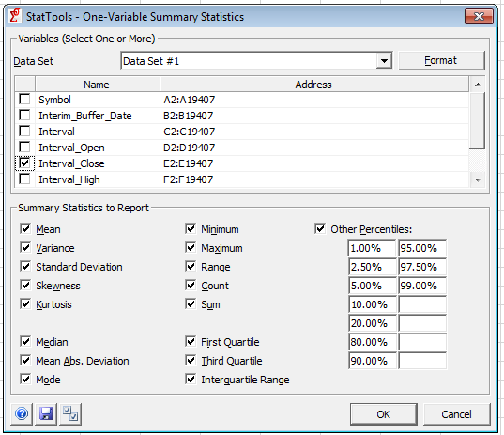Viewport: 504px width, 435px height.
Task: Click the Format button
Action: coord(441,60)
